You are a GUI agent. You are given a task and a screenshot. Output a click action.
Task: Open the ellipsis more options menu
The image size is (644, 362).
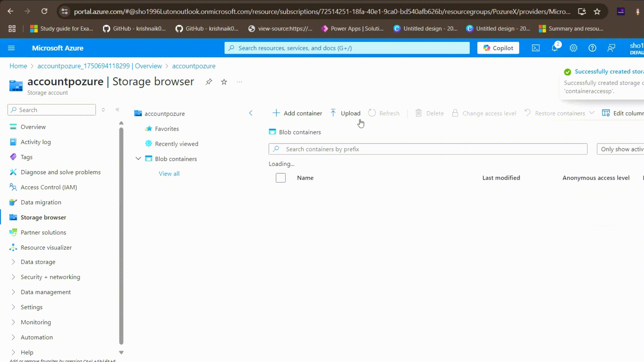[239, 82]
